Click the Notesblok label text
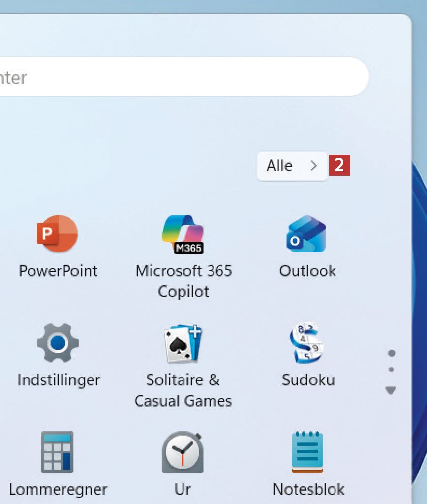The image size is (427, 504). pos(308,489)
